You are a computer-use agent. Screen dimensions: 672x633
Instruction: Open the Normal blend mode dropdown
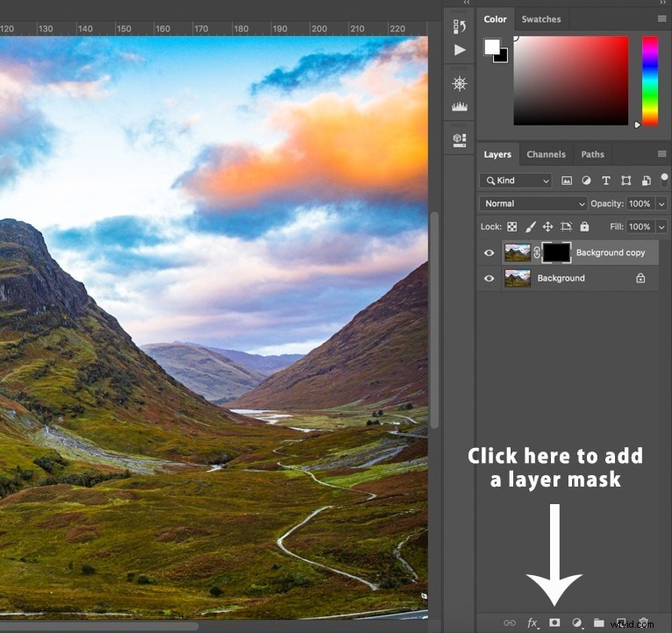(533, 203)
